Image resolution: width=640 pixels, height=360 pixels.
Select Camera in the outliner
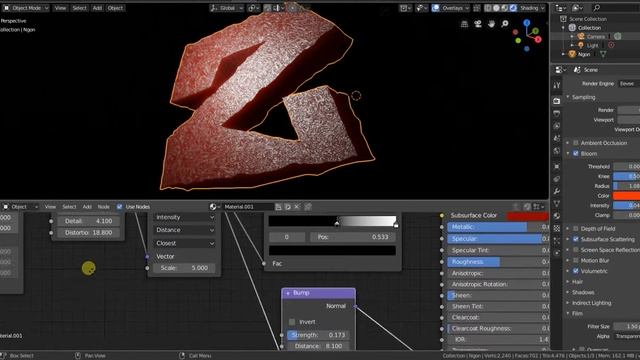tap(596, 37)
